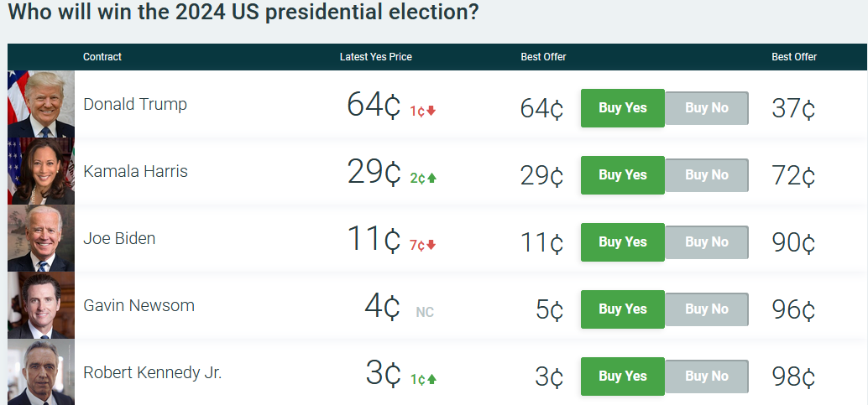Image resolution: width=868 pixels, height=405 pixels.
Task: Click Kamala Harris's candidate photo
Action: [41, 171]
